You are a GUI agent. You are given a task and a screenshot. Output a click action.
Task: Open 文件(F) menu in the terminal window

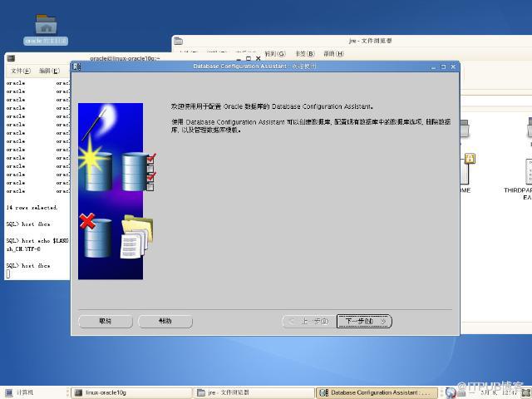21,71
